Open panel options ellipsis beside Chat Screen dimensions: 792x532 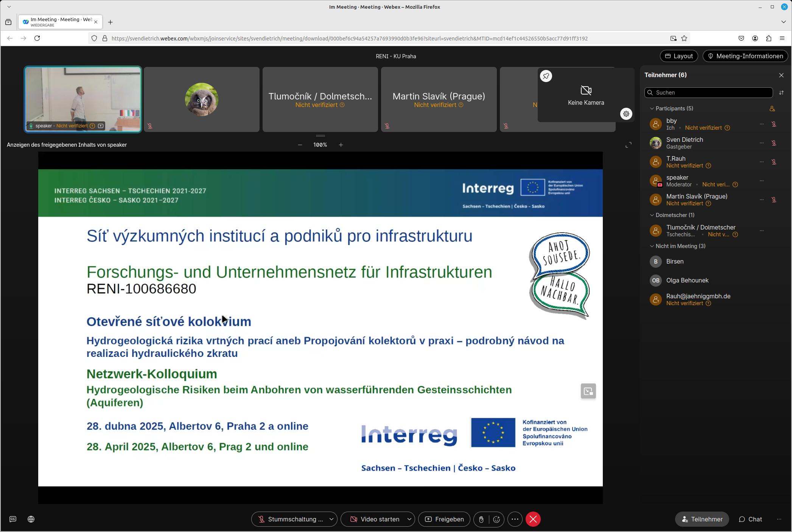click(779, 519)
